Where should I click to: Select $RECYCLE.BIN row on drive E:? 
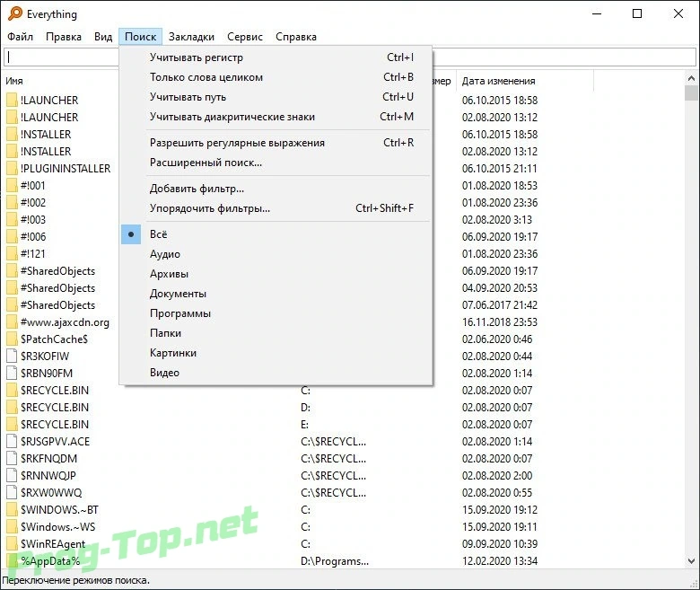(x=344, y=424)
